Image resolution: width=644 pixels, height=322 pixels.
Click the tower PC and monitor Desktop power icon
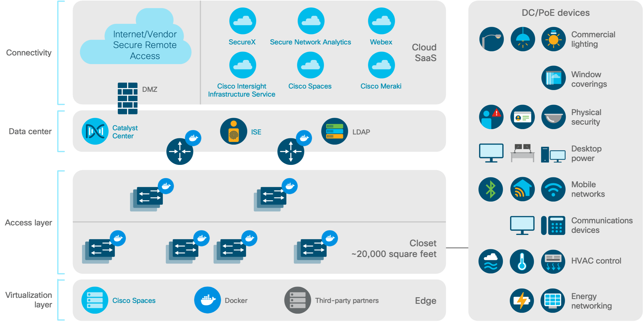click(x=553, y=154)
